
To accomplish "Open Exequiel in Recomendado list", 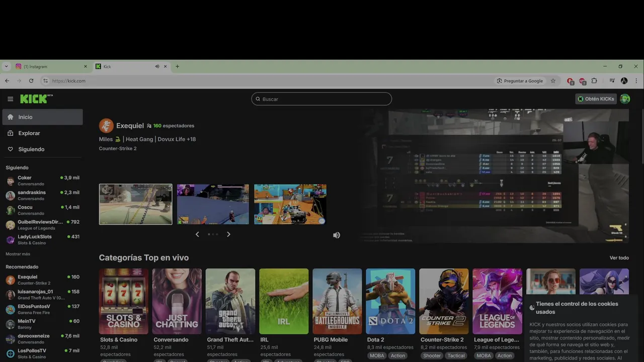I will (42, 280).
